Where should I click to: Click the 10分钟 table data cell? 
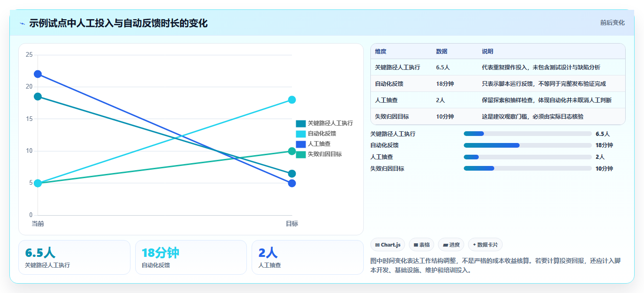click(x=445, y=117)
